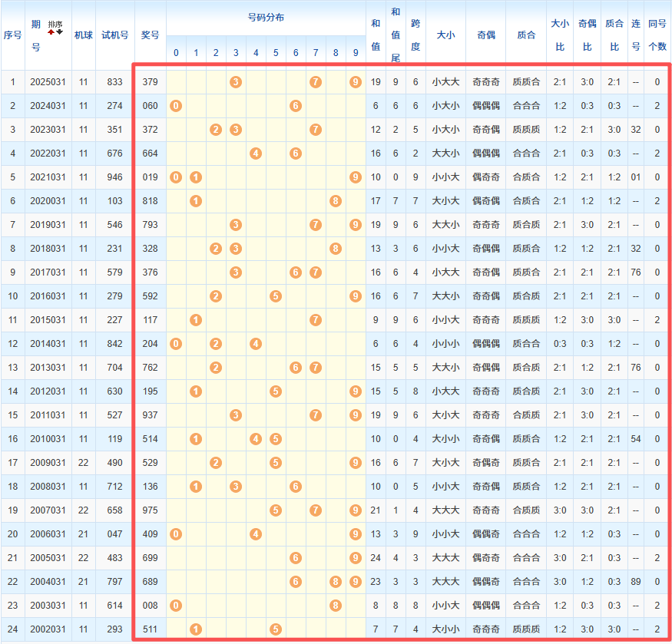Click the 和值 column header
Screen dimensions: 672x644
pos(375,35)
